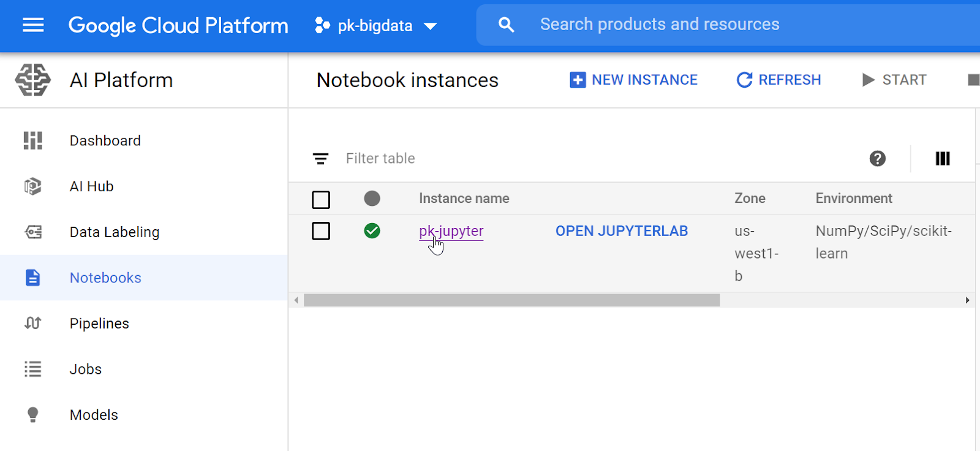This screenshot has width=980, height=451.
Task: Toggle the select-all header checkbox
Action: (321, 200)
